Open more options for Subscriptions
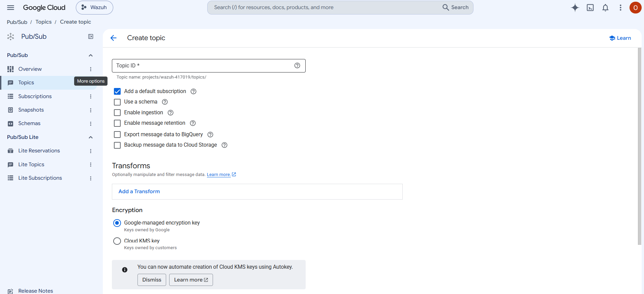This screenshot has height=294, width=644. click(91, 96)
